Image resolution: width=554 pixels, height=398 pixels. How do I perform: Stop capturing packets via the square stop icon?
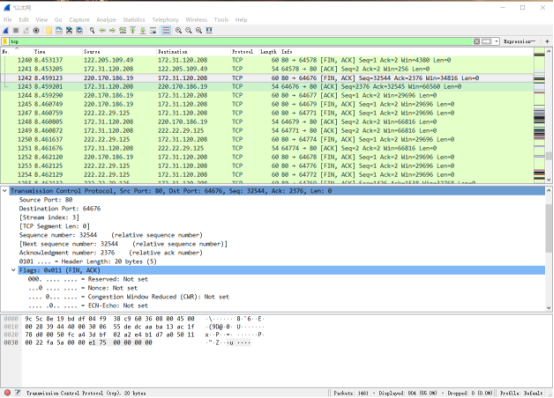(x=16, y=31)
